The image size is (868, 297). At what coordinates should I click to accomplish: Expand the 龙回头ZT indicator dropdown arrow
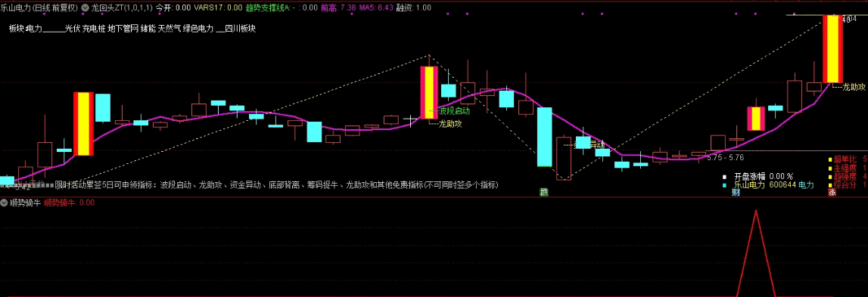click(85, 8)
